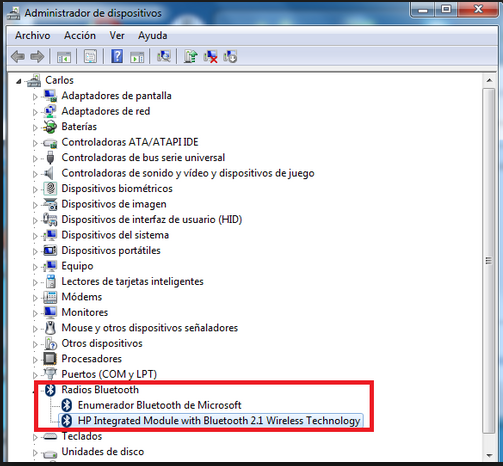Screen dimensions: 503x466
Task: Click the HP Integrated Module Bluetooth icon
Action: (x=67, y=421)
